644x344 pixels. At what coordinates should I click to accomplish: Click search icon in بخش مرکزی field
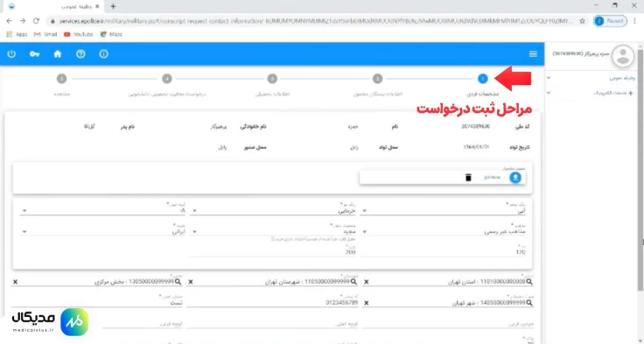178,282
